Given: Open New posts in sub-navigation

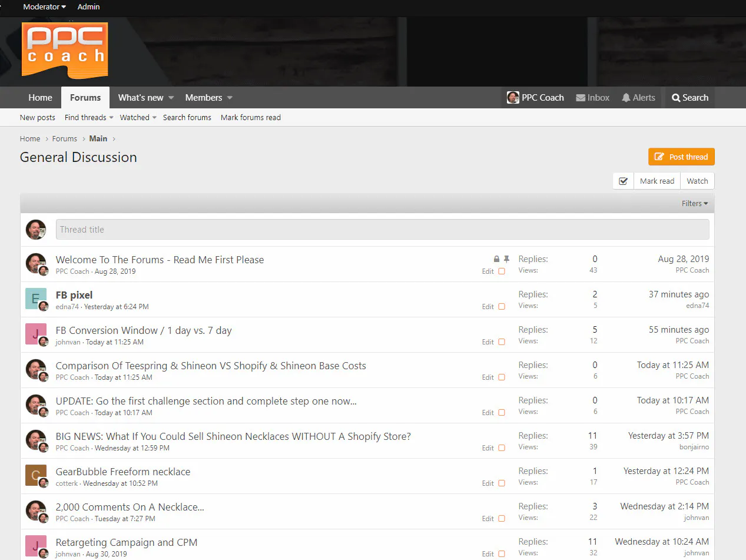Looking at the screenshot, I should point(38,118).
